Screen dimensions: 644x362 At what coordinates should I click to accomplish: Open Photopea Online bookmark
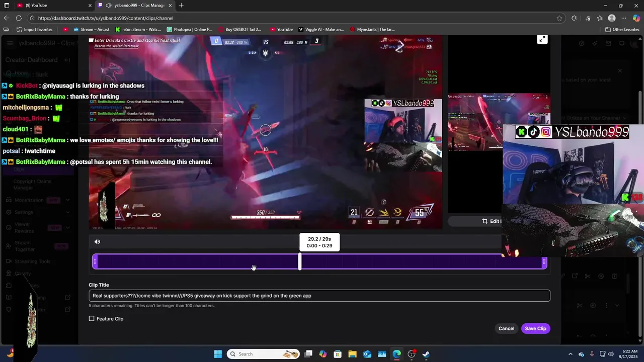pyautogui.click(x=190, y=29)
